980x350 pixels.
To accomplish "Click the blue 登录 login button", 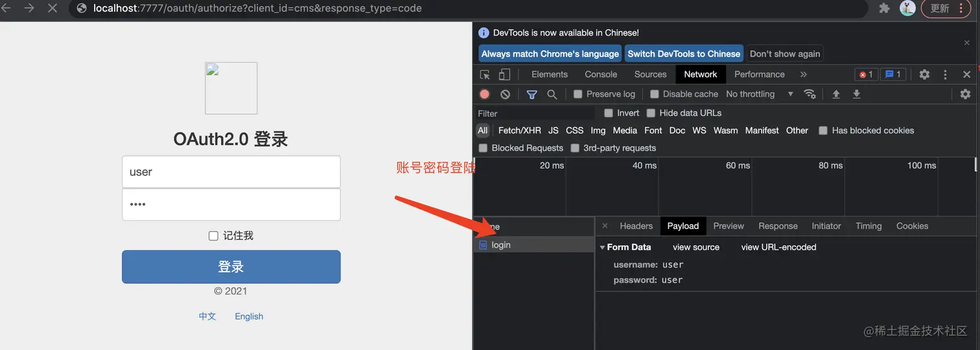I will click(x=231, y=267).
